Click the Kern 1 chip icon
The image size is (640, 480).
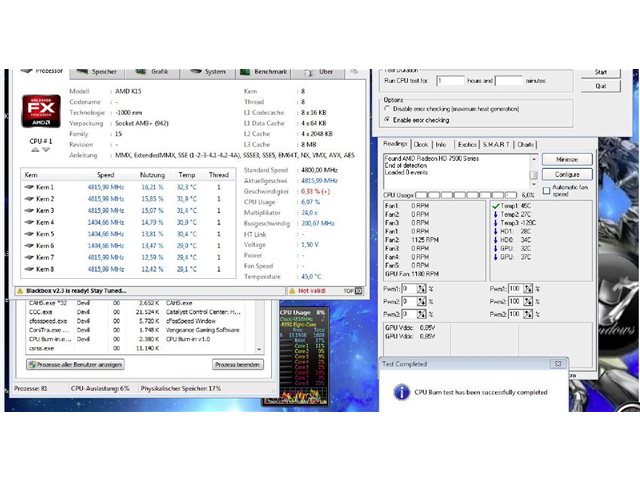click(29, 187)
